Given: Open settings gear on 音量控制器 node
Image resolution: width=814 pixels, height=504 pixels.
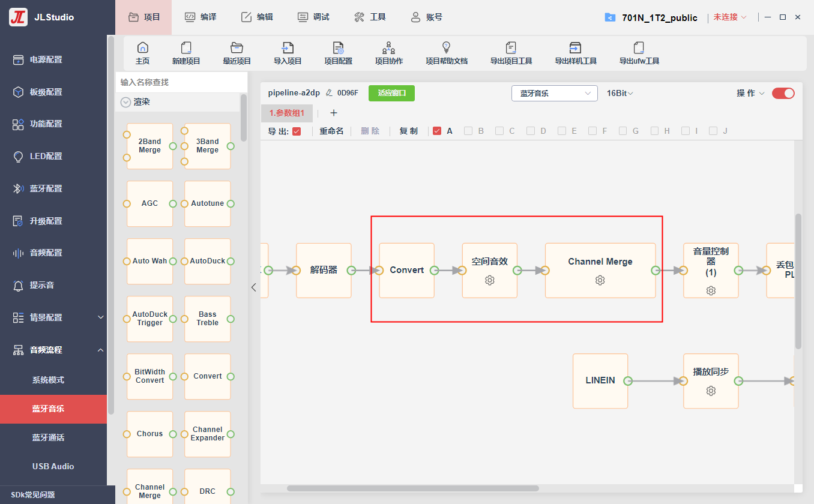Looking at the screenshot, I should 711,290.
